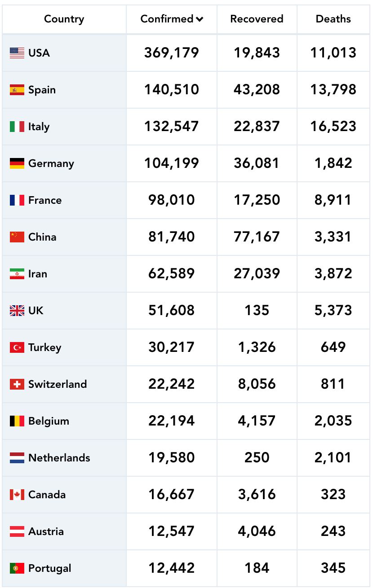Click the Switzerland flag icon
Image resolution: width=373 pixels, height=588 pixels.
pyautogui.click(x=17, y=384)
